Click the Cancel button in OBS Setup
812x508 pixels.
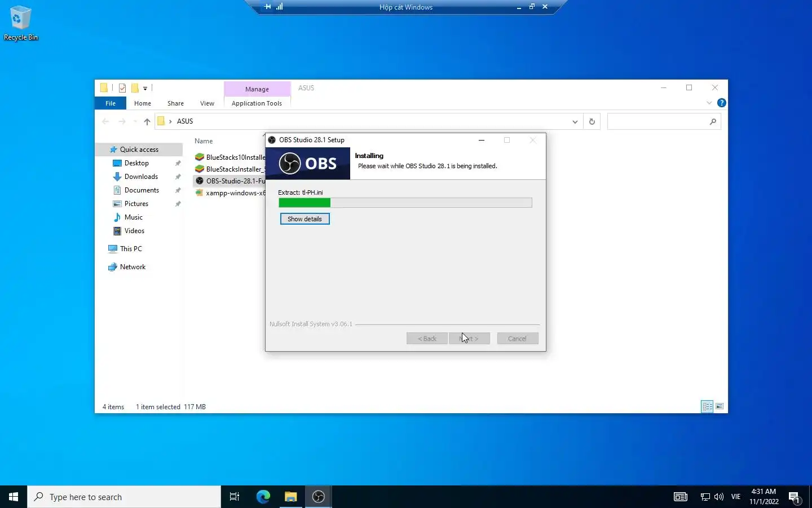[518, 339]
